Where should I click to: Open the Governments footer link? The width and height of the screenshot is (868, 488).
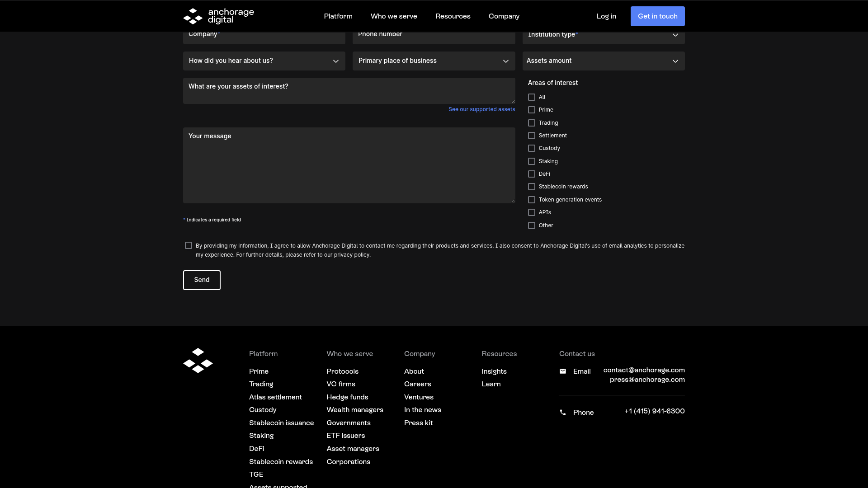tap(349, 423)
